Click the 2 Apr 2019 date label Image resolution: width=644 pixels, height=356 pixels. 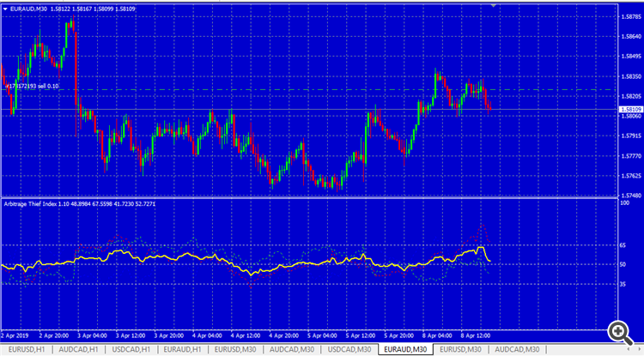tap(15, 335)
